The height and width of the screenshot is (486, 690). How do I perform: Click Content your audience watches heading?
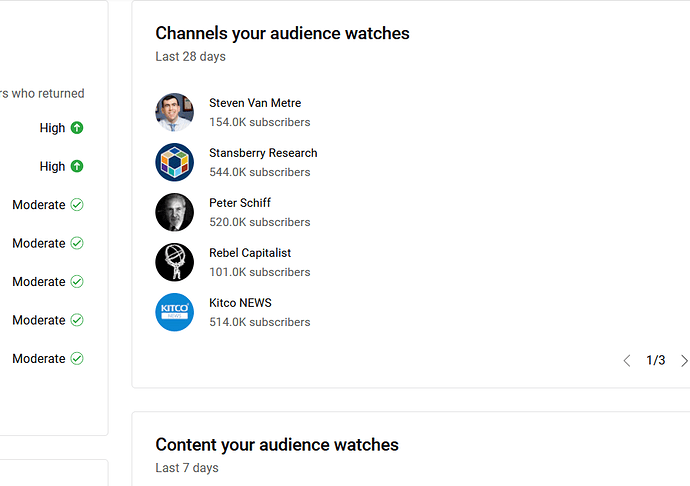[x=277, y=445]
